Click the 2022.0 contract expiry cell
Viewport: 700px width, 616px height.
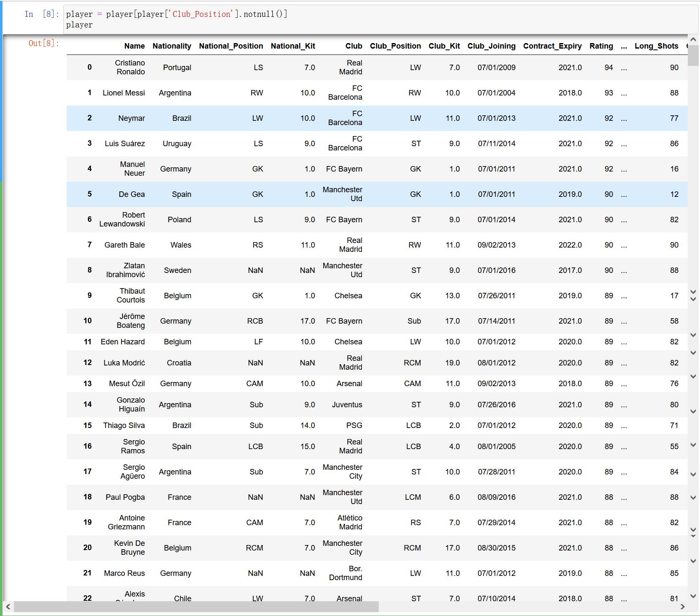pos(570,245)
